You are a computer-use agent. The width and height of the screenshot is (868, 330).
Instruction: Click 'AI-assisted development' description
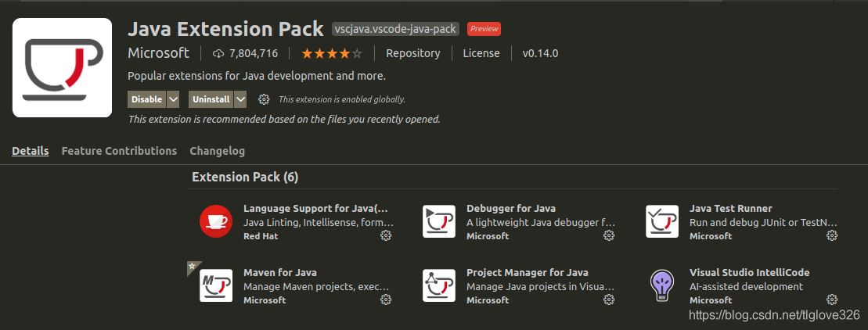(746, 286)
